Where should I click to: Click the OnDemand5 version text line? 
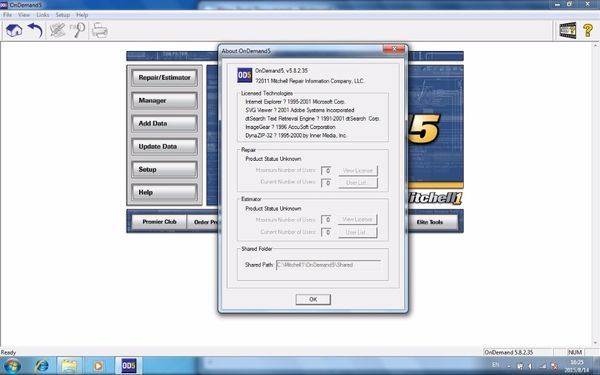pyautogui.click(x=281, y=71)
